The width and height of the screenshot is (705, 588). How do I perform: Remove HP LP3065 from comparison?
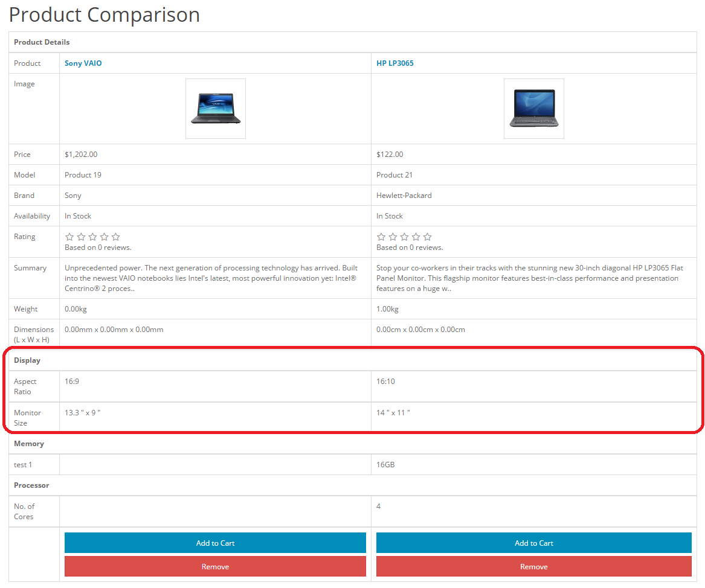[533, 566]
